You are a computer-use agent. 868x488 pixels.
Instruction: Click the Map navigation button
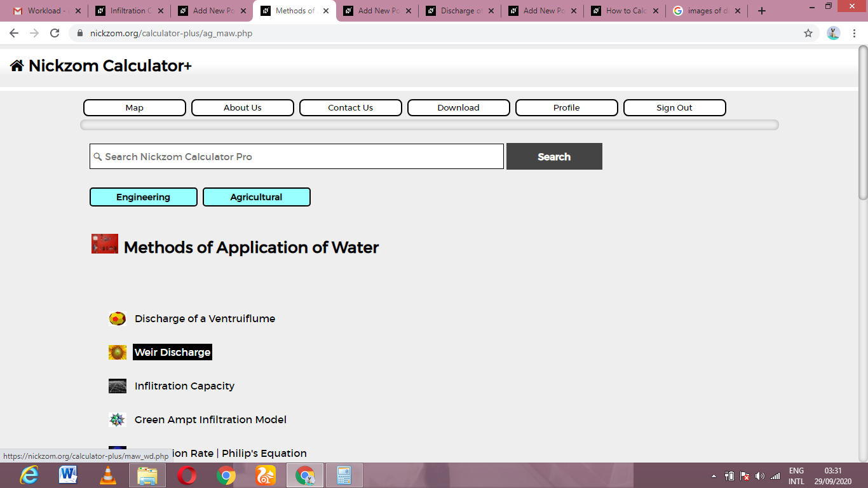[x=135, y=107]
